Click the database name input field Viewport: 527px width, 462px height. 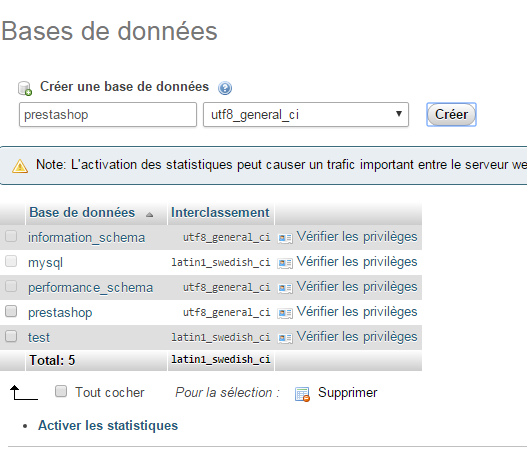108,115
